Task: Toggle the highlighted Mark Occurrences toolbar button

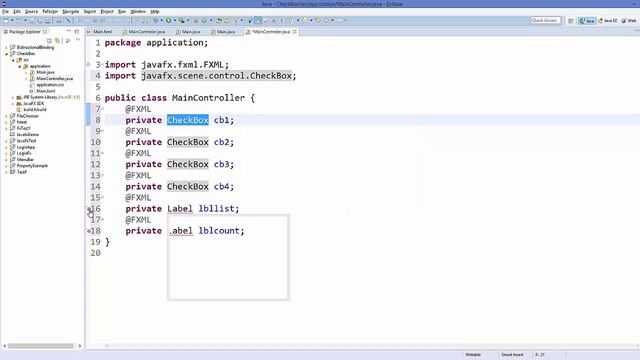Action: 258,20
